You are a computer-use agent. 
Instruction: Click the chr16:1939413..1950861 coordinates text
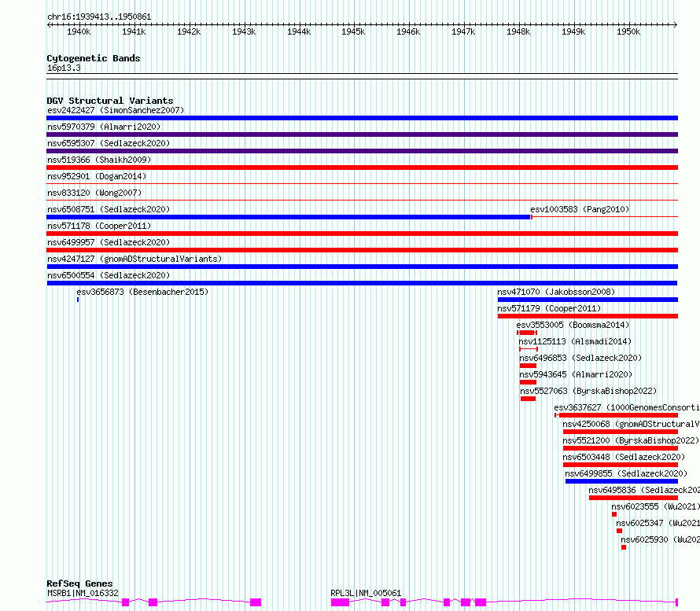click(99, 17)
